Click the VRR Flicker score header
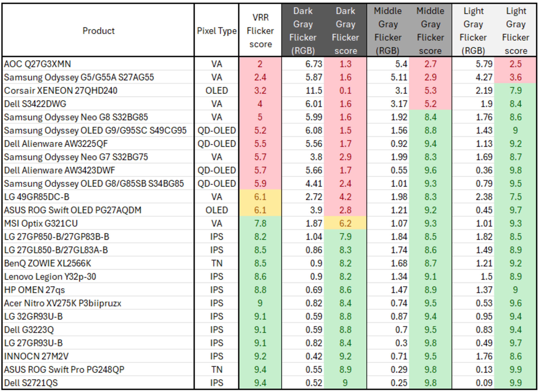 click(260, 31)
